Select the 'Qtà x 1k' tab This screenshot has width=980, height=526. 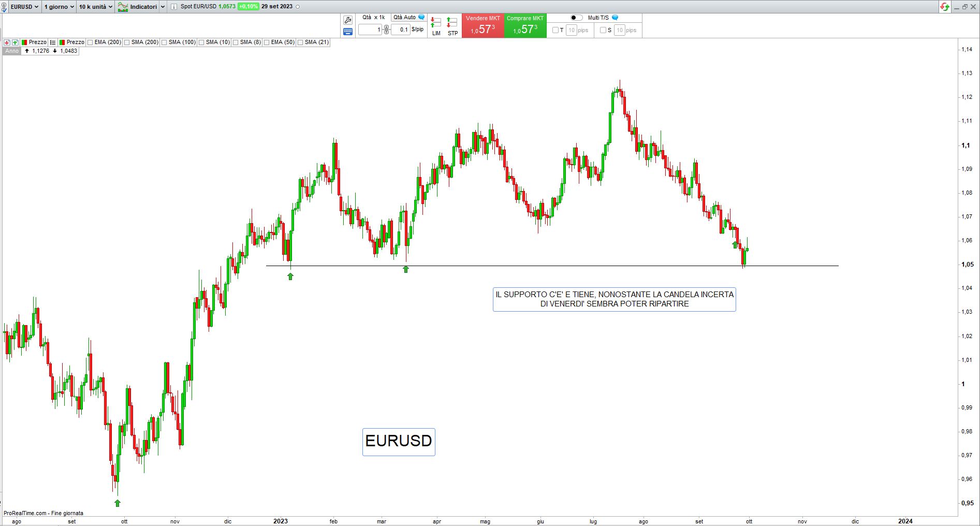(373, 18)
